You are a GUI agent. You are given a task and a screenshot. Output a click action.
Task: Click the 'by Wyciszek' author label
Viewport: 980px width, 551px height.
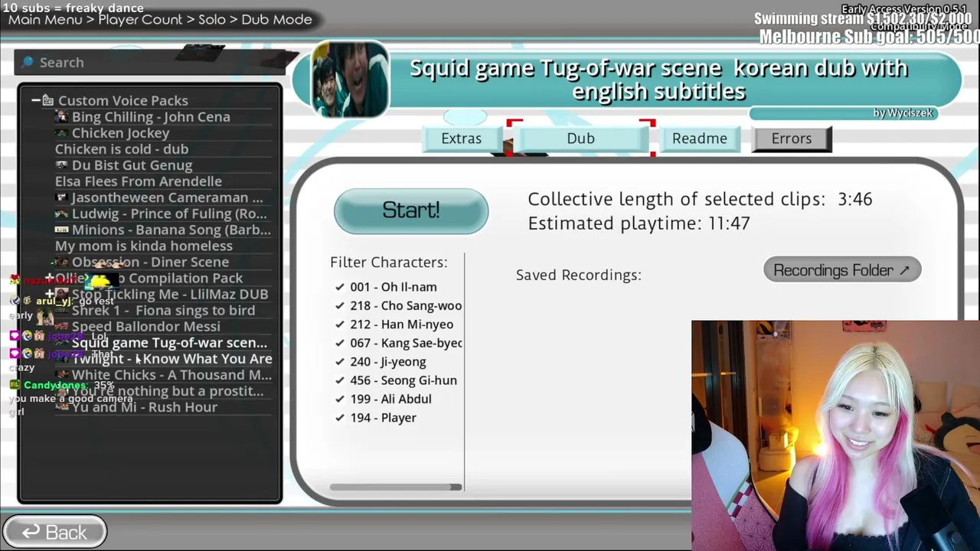coord(903,113)
